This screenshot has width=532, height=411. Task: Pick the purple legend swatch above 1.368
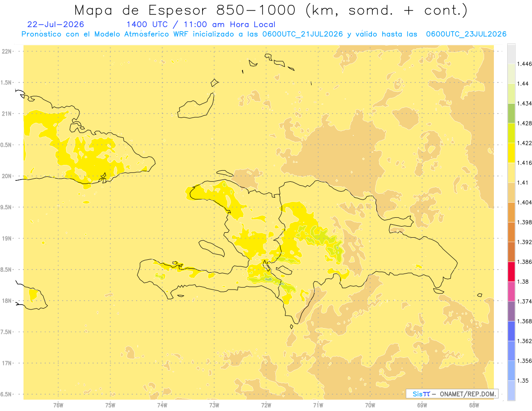[511, 311]
